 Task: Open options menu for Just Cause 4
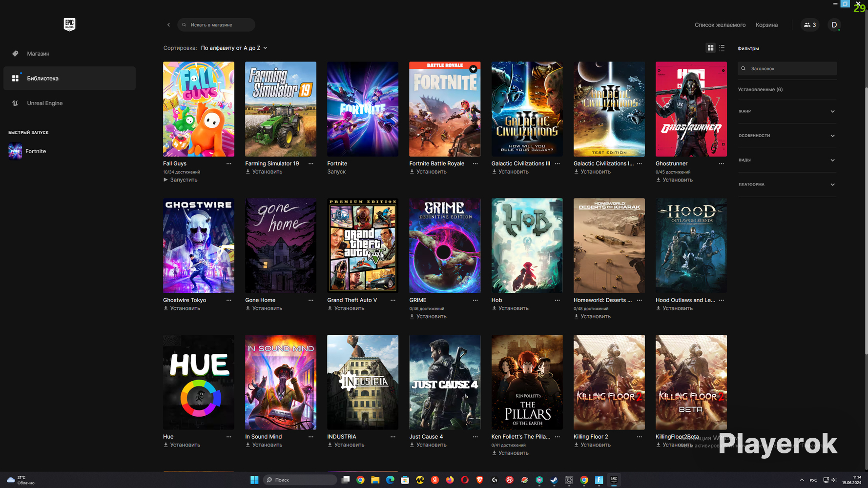475,437
